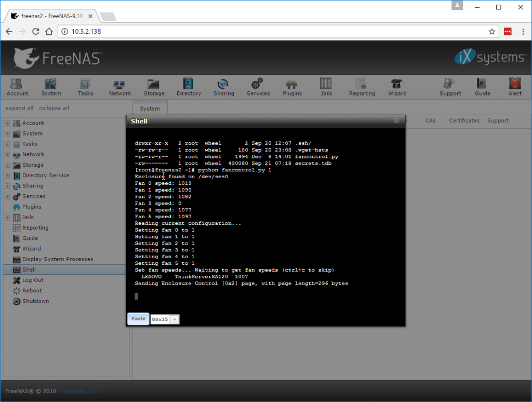Open the Sharing configuration icon
532x402 pixels.
223,86
